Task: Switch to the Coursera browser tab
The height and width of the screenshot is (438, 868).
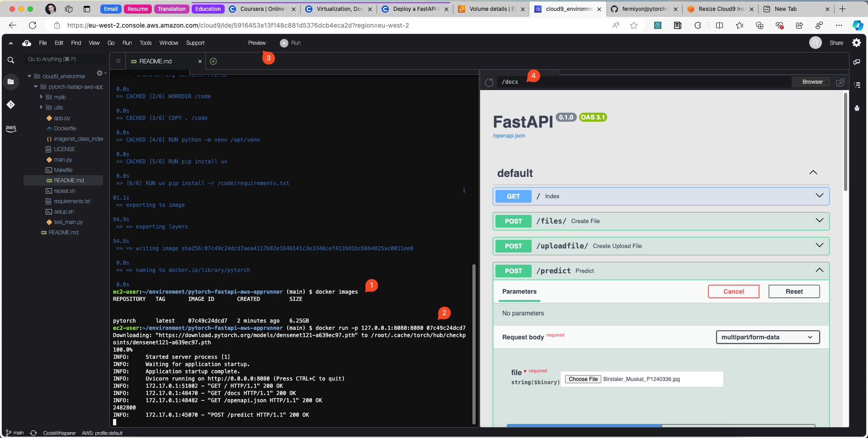Action: pos(262,9)
